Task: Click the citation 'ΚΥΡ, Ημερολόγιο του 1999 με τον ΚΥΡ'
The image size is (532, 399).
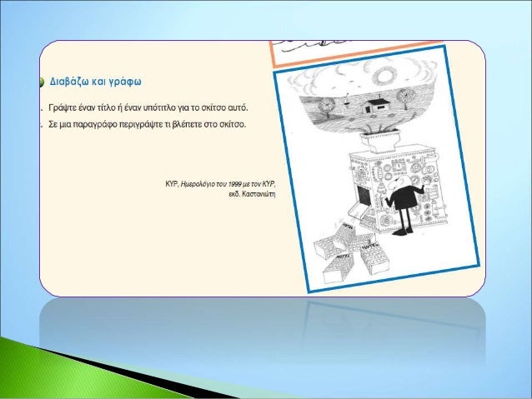Action: (220, 184)
